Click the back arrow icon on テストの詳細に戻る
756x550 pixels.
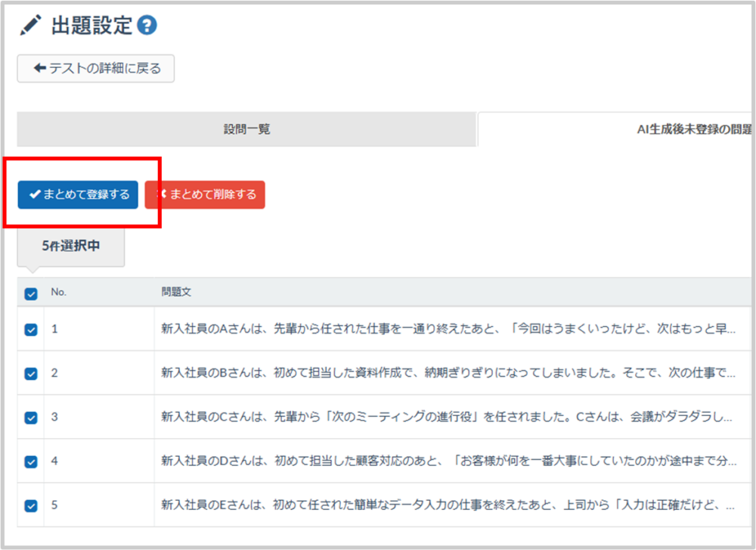pos(40,69)
